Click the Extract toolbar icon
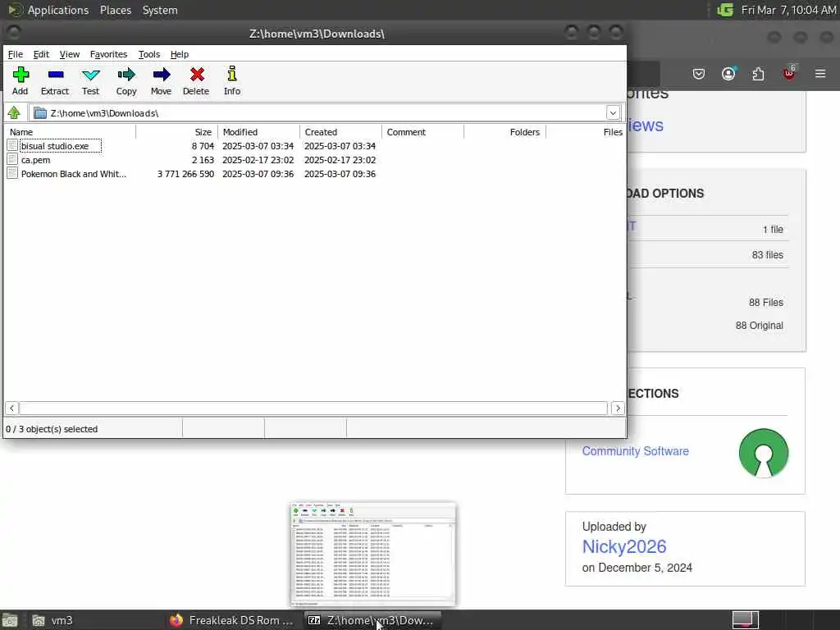Image resolution: width=840 pixels, height=630 pixels. (55, 75)
